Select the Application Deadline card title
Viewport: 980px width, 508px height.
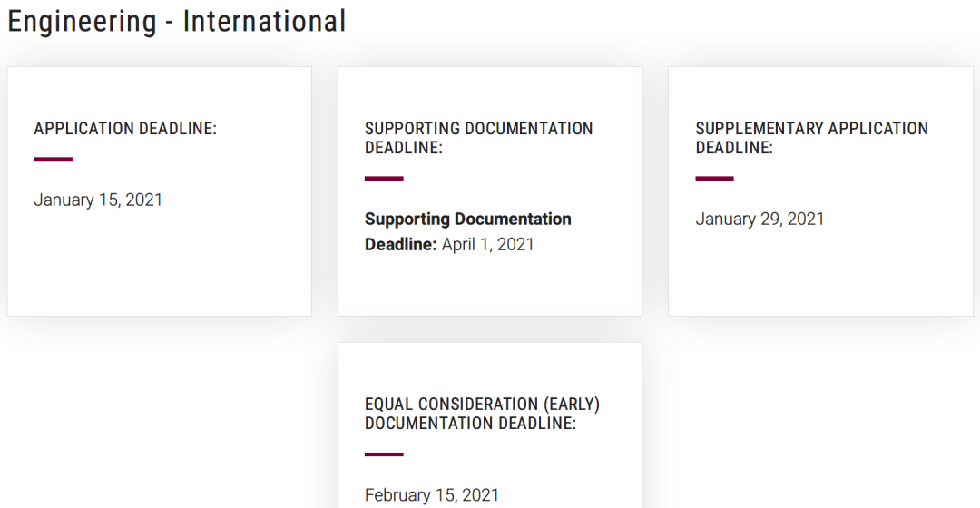coord(125,129)
